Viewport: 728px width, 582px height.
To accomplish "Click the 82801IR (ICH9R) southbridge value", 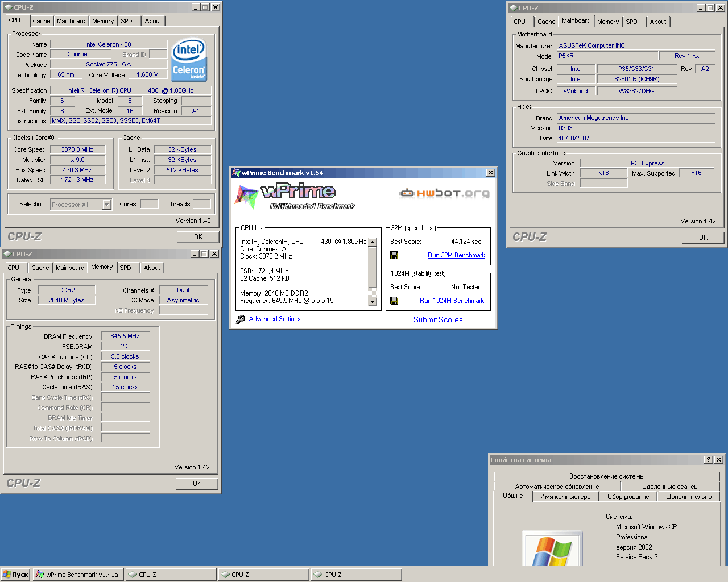I will (x=636, y=79).
